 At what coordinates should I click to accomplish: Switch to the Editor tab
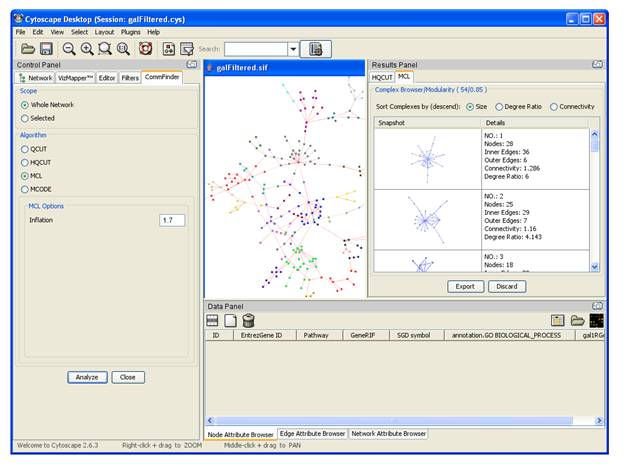(x=107, y=78)
